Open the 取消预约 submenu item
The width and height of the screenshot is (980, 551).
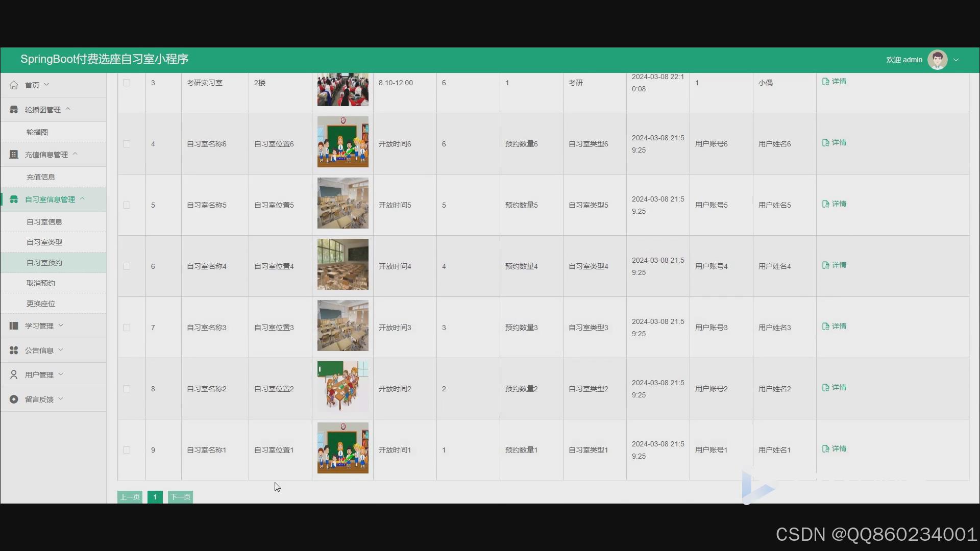point(54,283)
